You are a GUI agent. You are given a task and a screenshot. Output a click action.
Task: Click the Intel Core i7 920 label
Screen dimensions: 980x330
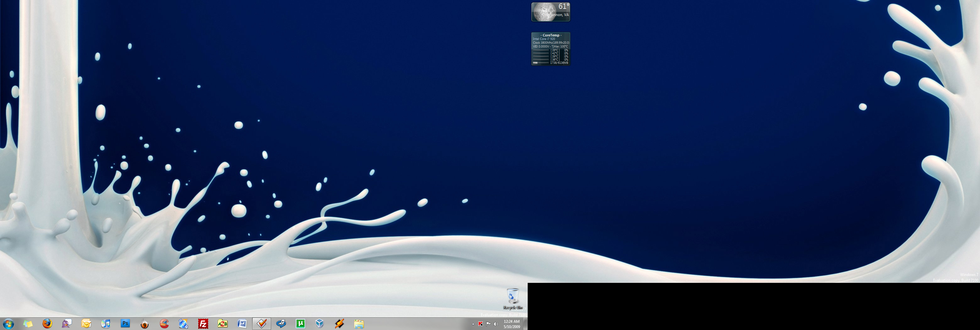point(544,39)
